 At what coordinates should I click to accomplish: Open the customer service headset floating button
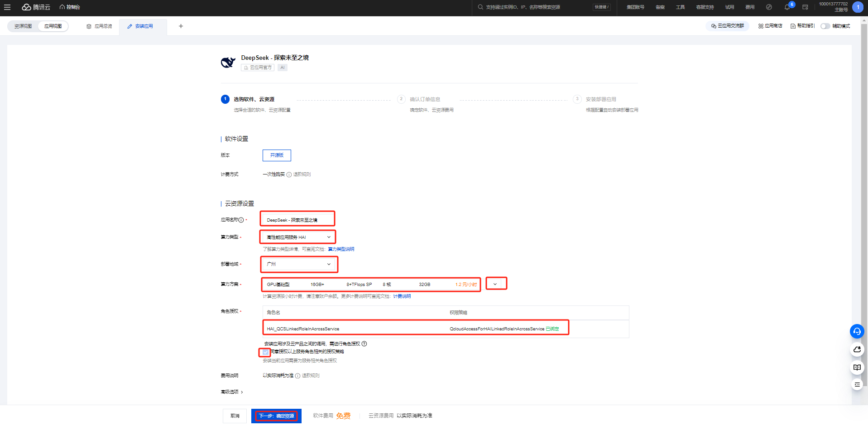[857, 331]
